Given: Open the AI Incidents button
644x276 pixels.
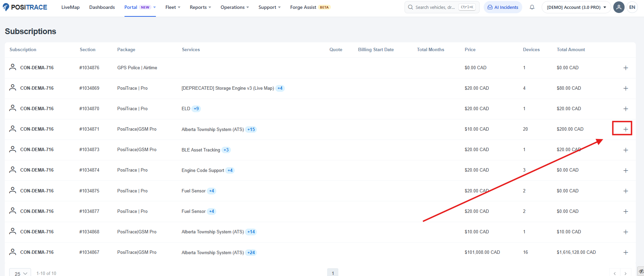Looking at the screenshot, I should tap(503, 7).
